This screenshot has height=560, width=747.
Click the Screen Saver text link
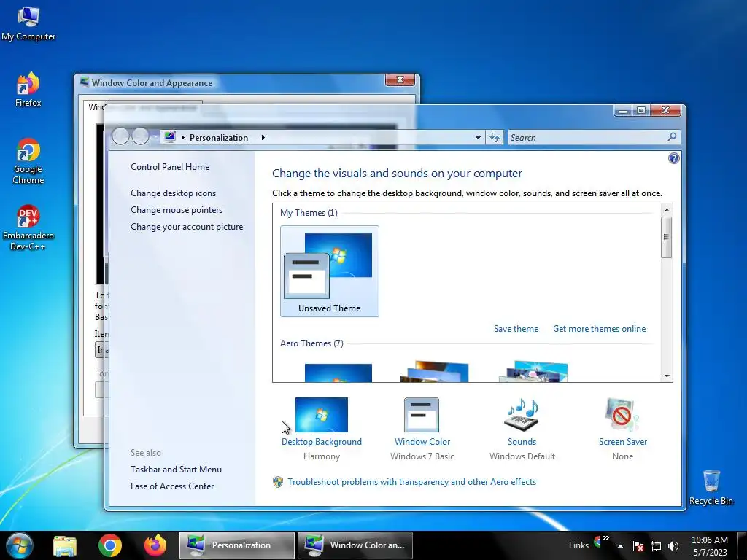click(623, 441)
